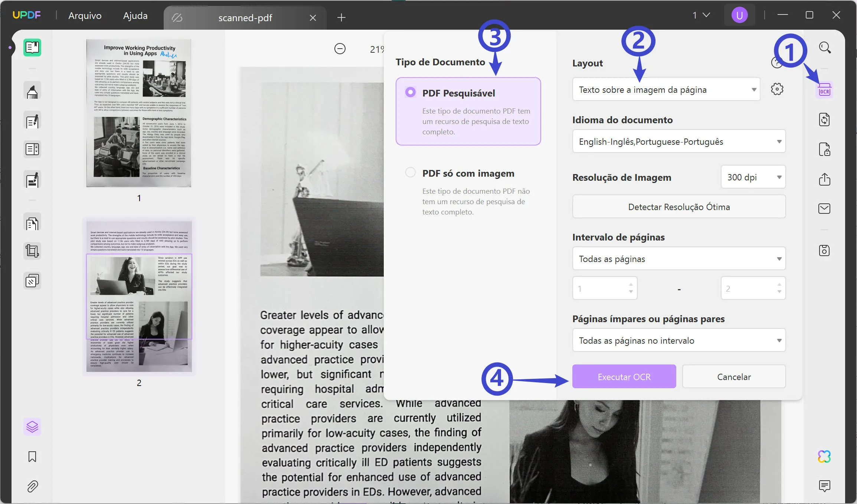The image size is (857, 504).
Task: Open the window count dropdown near title bar
Action: tap(701, 15)
